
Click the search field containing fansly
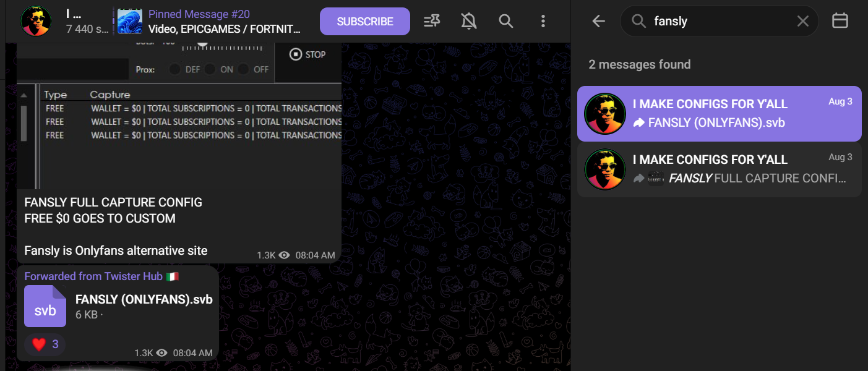tap(720, 22)
